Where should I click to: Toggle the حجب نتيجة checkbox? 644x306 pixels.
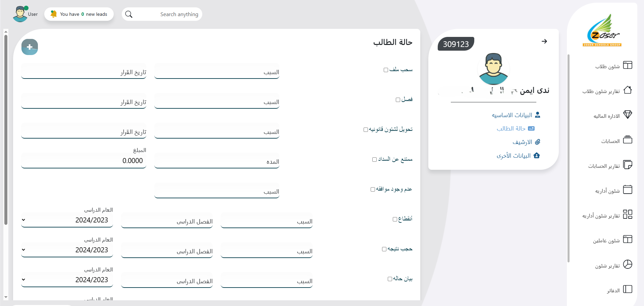click(x=384, y=249)
